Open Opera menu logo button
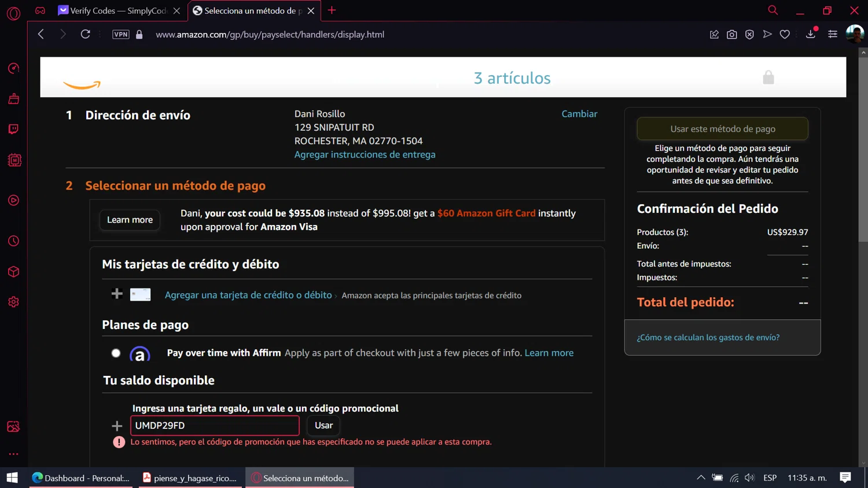Screen dimensions: 868x488 tap(13, 13)
